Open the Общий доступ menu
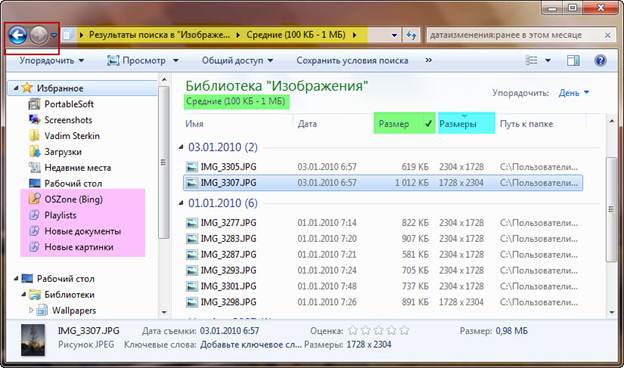This screenshot has width=624, height=368. (x=237, y=60)
